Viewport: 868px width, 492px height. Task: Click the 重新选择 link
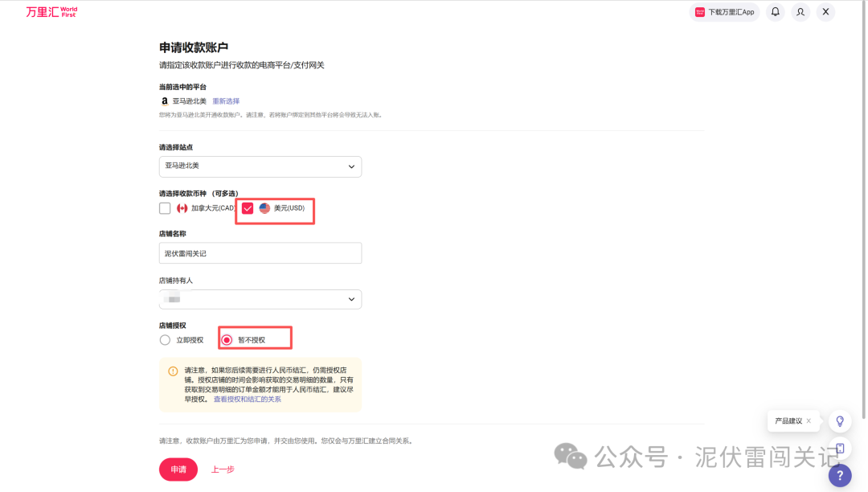pyautogui.click(x=224, y=100)
